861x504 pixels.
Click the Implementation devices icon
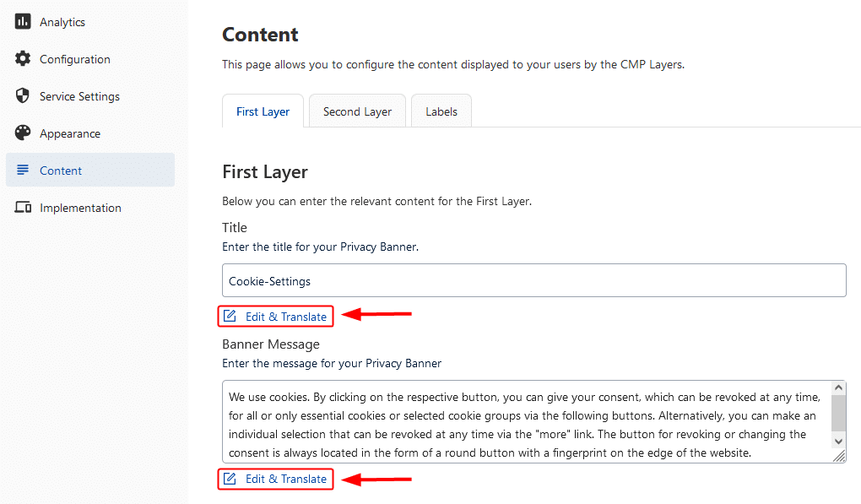point(23,208)
